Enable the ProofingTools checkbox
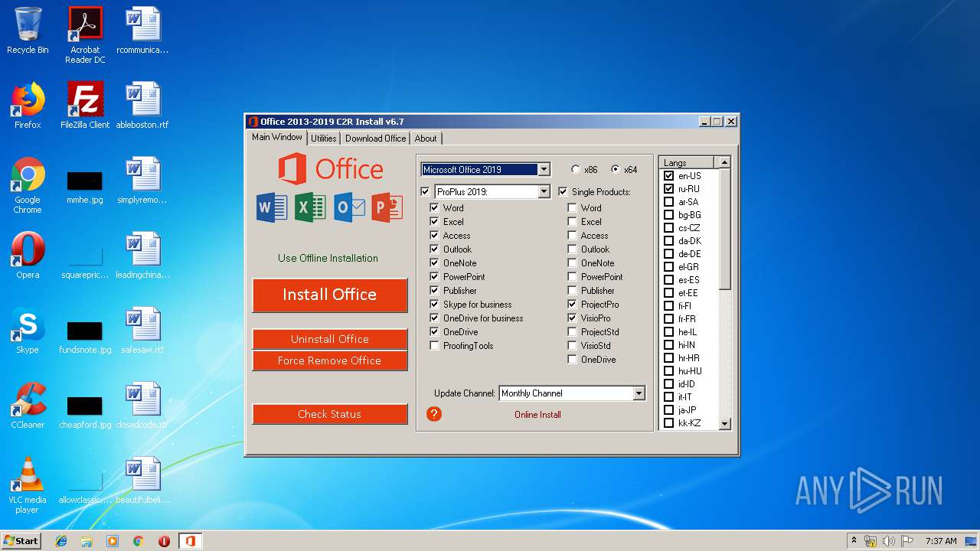Screen dimensions: 980x551 (435, 346)
